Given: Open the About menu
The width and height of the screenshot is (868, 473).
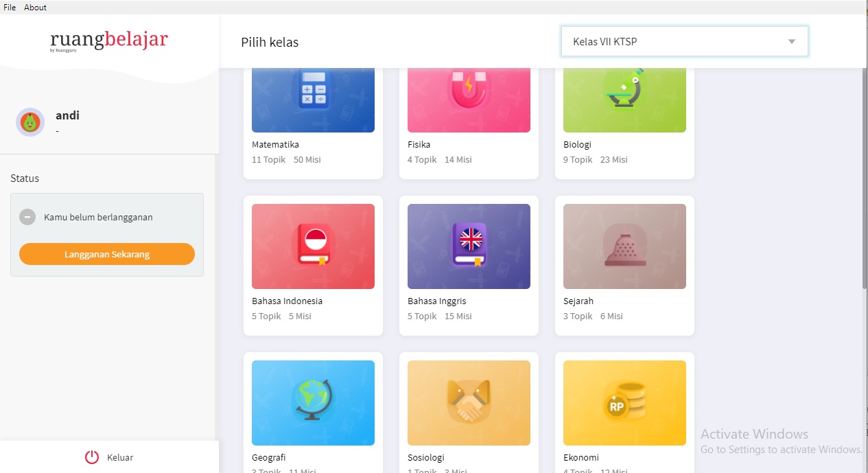Looking at the screenshot, I should tap(36, 8).
